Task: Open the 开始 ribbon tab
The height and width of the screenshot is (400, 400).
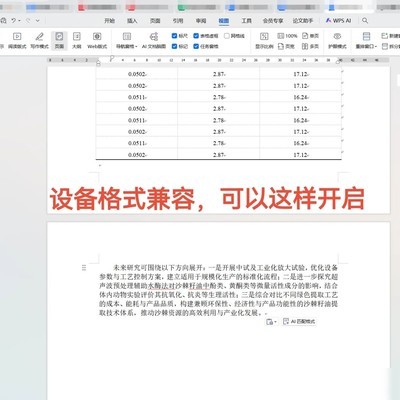Action: click(x=109, y=21)
